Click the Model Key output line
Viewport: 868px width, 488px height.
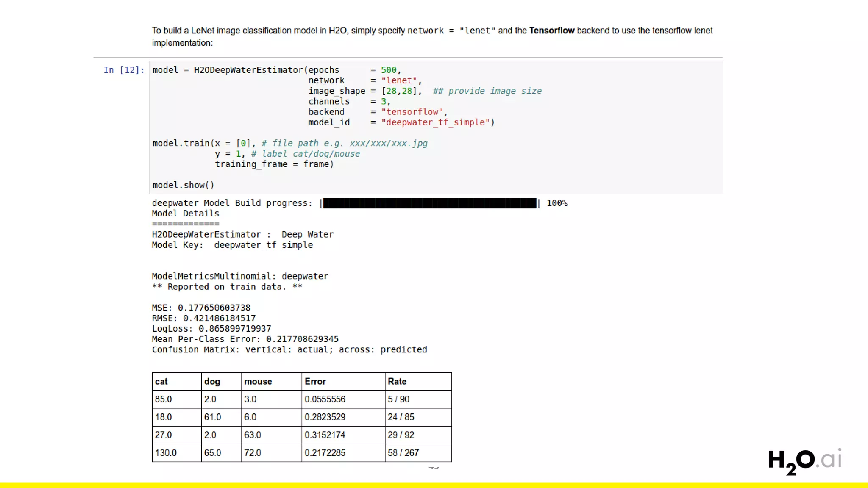[x=232, y=245]
